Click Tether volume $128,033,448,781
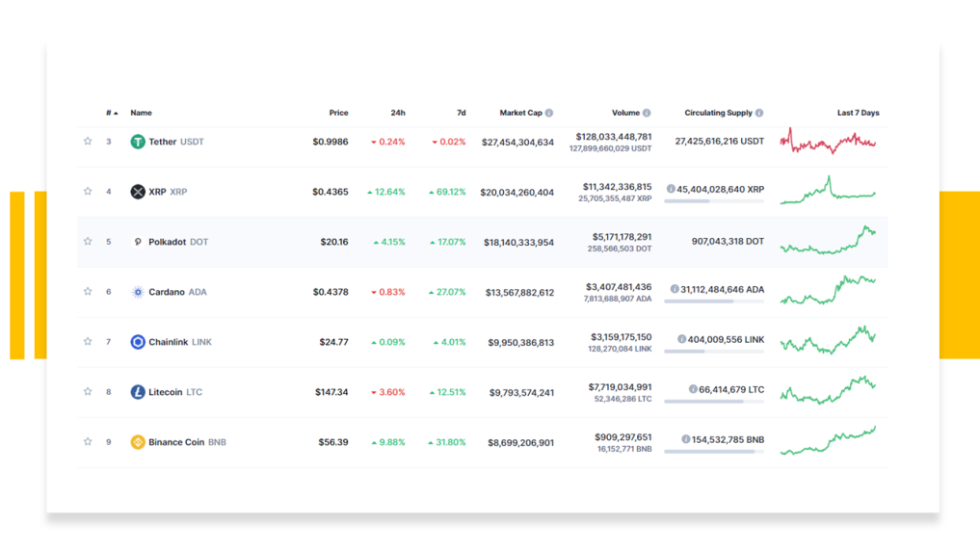This screenshot has width=980, height=551. pyautogui.click(x=614, y=137)
